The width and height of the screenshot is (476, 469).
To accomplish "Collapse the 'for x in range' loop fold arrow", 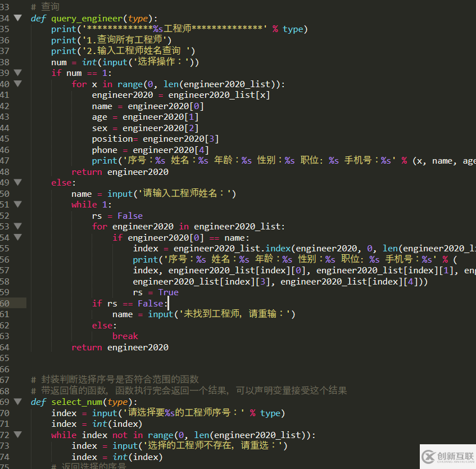I will pyautogui.click(x=18, y=84).
